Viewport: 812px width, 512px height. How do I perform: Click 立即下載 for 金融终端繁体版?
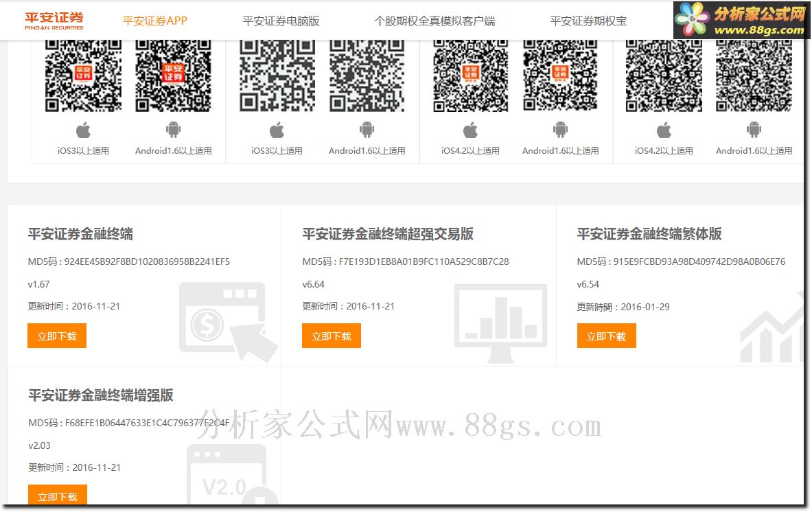click(606, 336)
